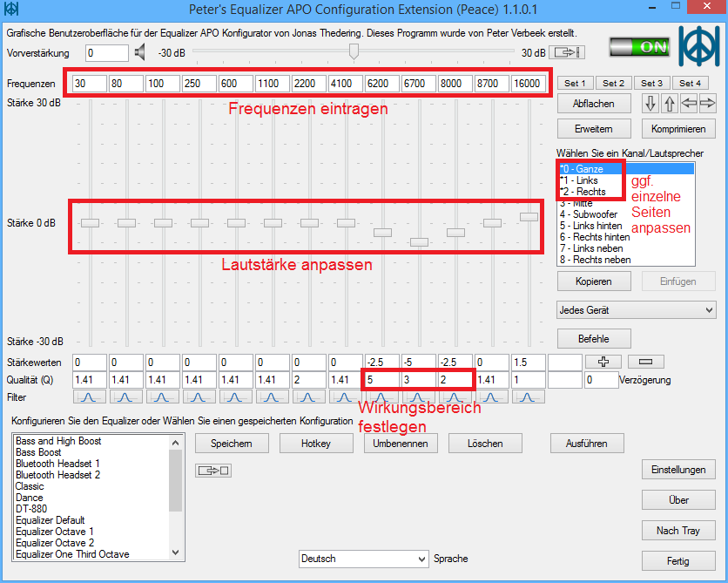Click the Speichern button
This screenshot has width=728, height=583.
pos(232,444)
